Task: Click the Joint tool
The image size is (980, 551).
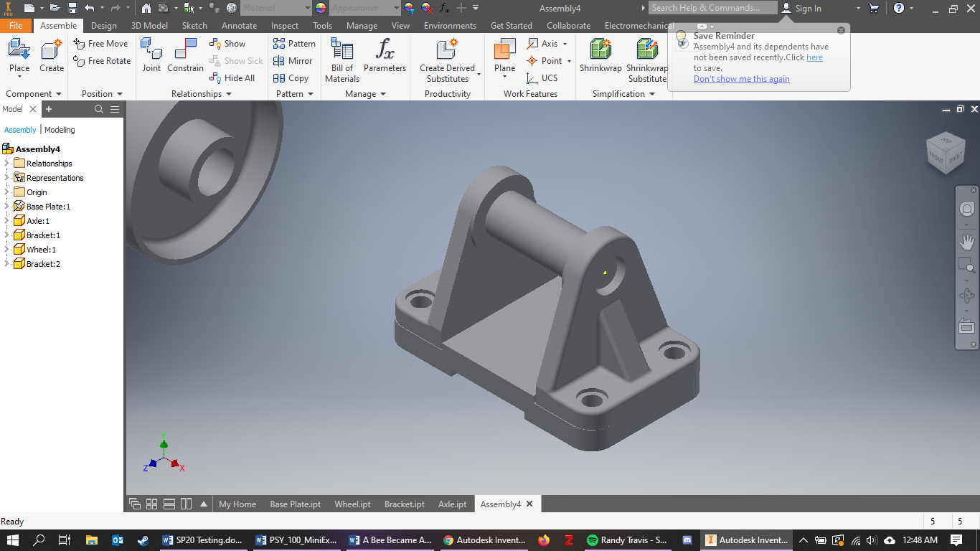Action: pyautogui.click(x=151, y=56)
